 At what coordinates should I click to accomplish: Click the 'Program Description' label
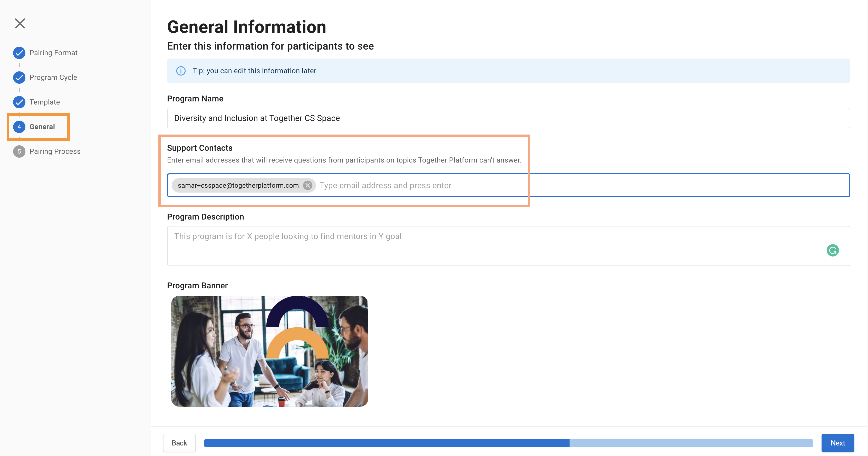coord(206,217)
